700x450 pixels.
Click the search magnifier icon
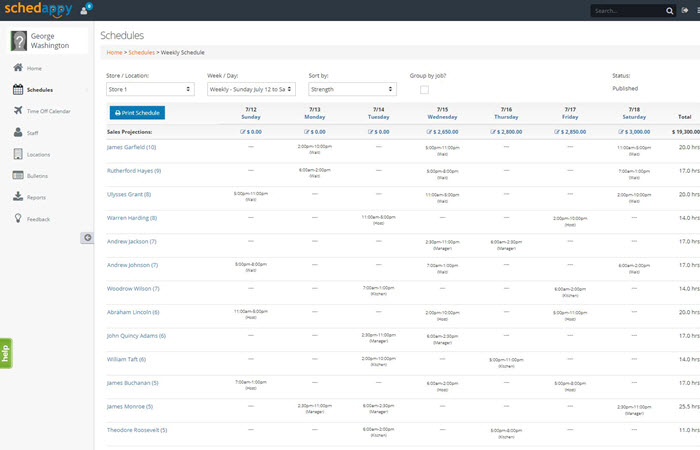tap(669, 11)
